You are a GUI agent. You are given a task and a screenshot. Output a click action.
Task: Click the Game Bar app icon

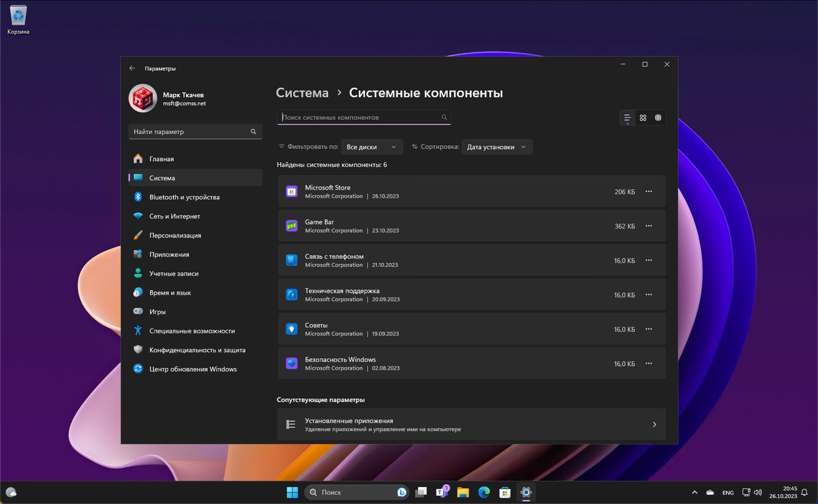[292, 226]
